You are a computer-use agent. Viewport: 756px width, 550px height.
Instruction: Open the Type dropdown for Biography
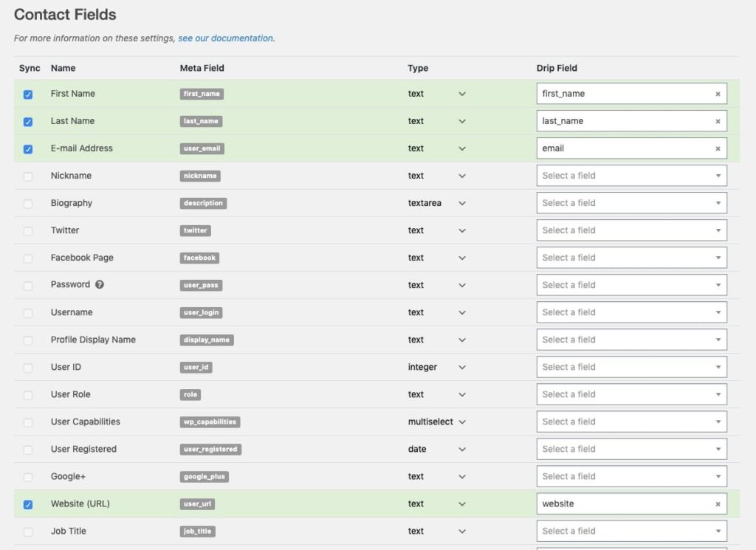pyautogui.click(x=437, y=203)
